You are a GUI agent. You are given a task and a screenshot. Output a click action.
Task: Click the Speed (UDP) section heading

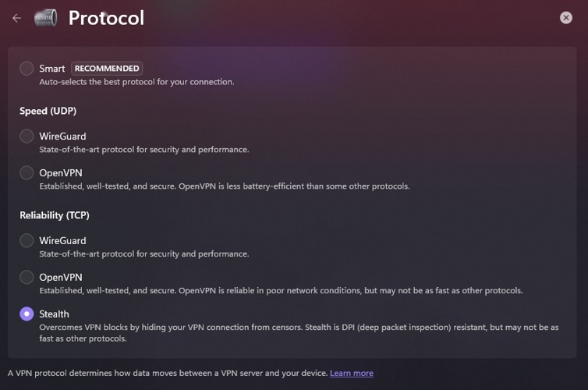coord(48,111)
